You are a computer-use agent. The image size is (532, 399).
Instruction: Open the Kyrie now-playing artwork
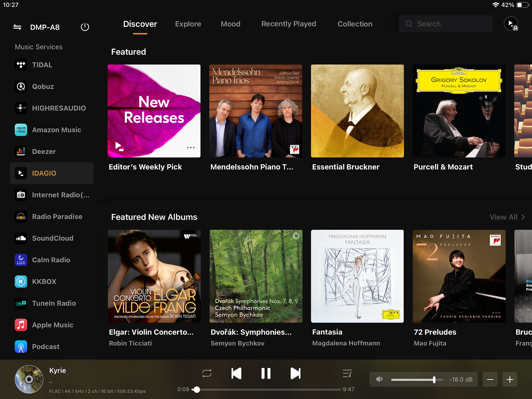pyautogui.click(x=29, y=379)
